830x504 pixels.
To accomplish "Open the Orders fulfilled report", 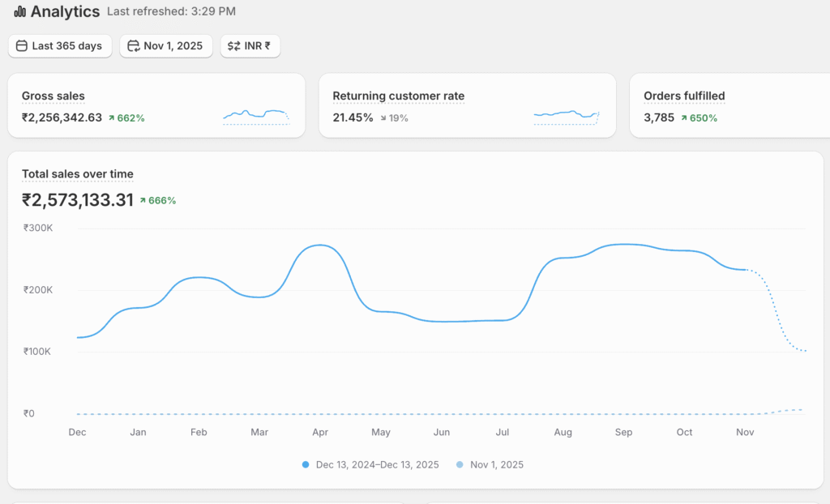I will 684,96.
